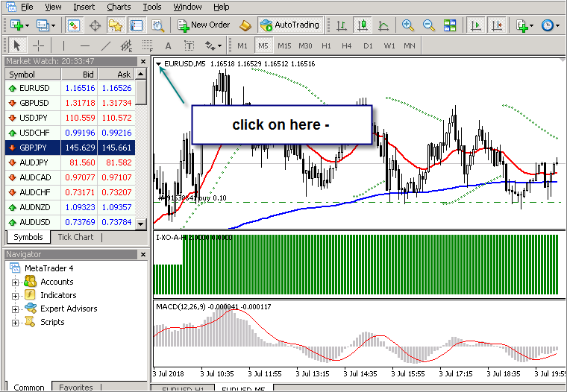567x392 pixels.
Task: Switch to the M1 timeframe
Action: point(242,46)
